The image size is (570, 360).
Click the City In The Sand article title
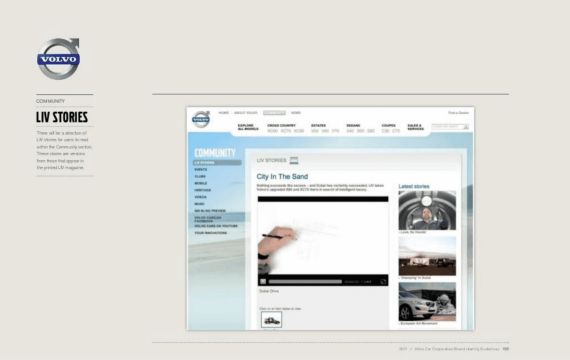tap(282, 177)
